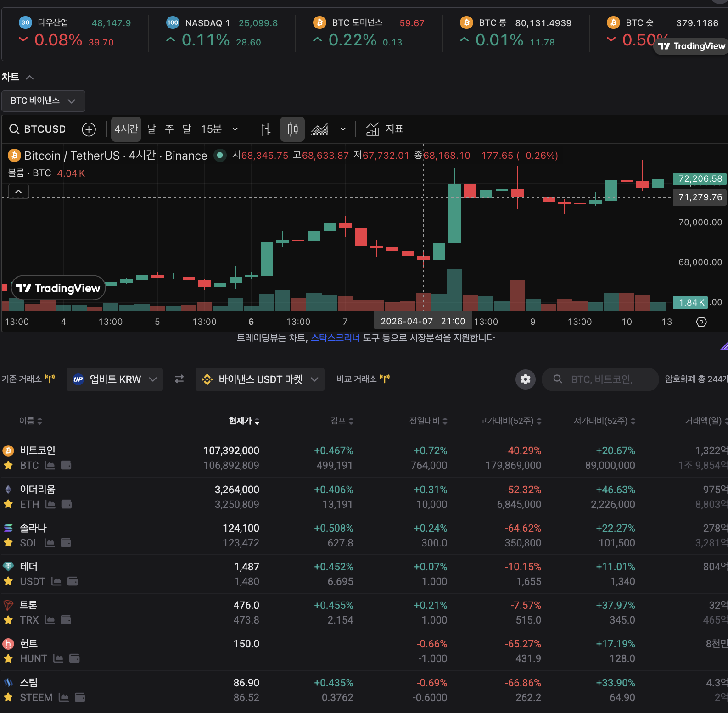The image size is (728, 713).
Task: Open the 비트코인 row name
Action: click(x=38, y=451)
